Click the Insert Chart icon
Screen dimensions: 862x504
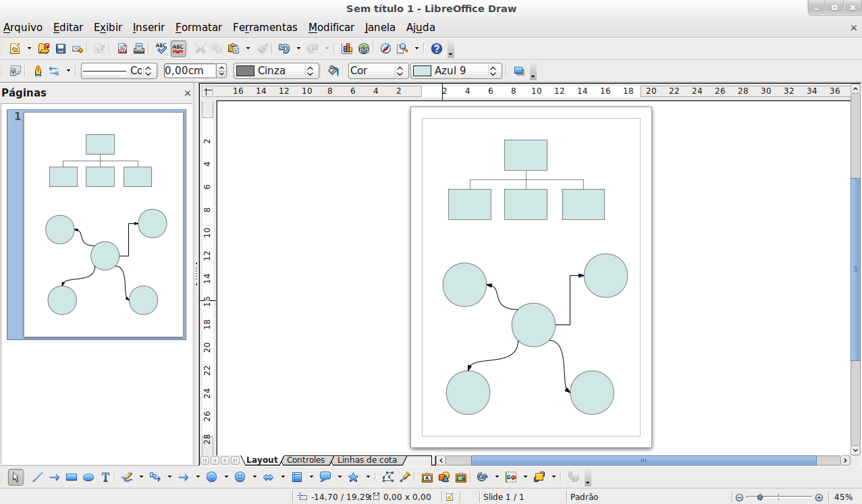pyautogui.click(x=347, y=49)
